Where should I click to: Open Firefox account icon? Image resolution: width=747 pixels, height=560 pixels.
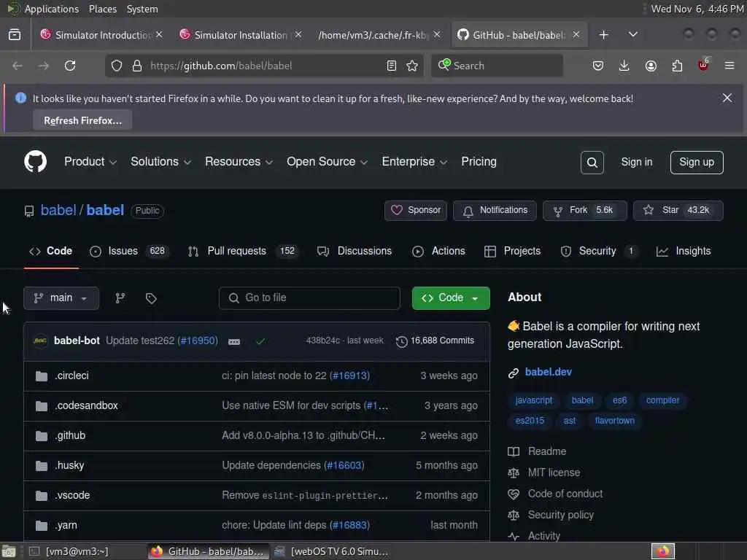(x=651, y=66)
